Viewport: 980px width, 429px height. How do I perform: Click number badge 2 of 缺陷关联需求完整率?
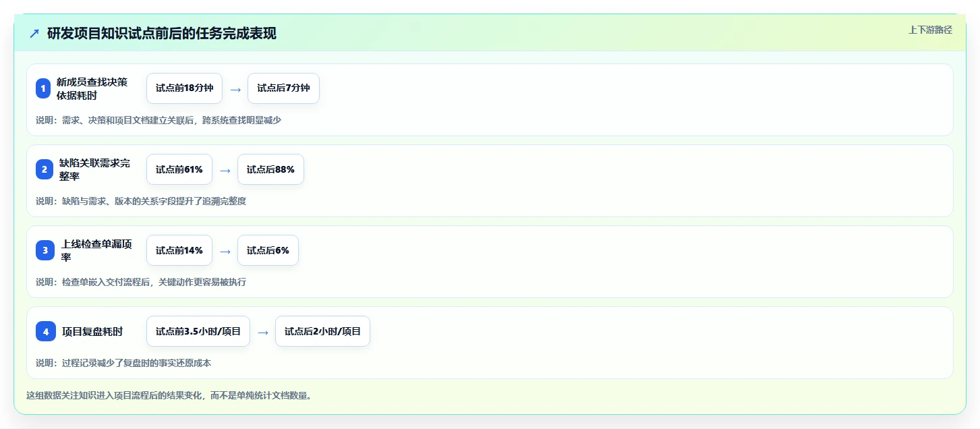45,169
